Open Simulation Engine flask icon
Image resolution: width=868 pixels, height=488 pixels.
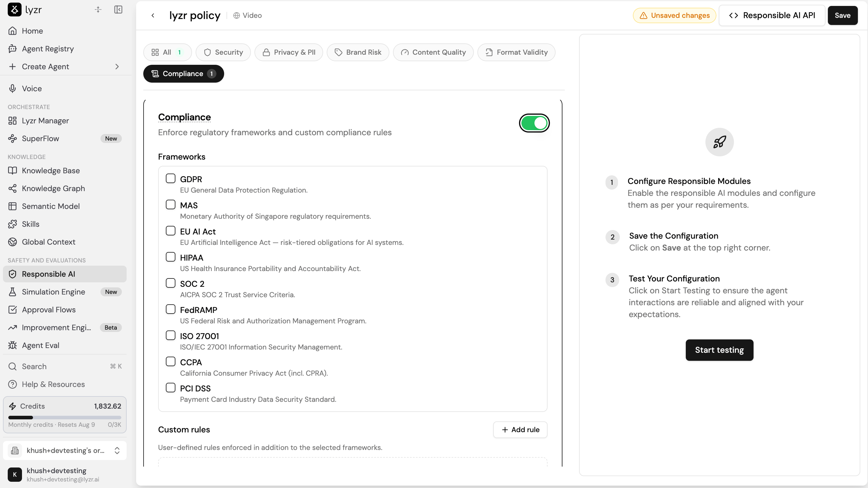(12, 292)
